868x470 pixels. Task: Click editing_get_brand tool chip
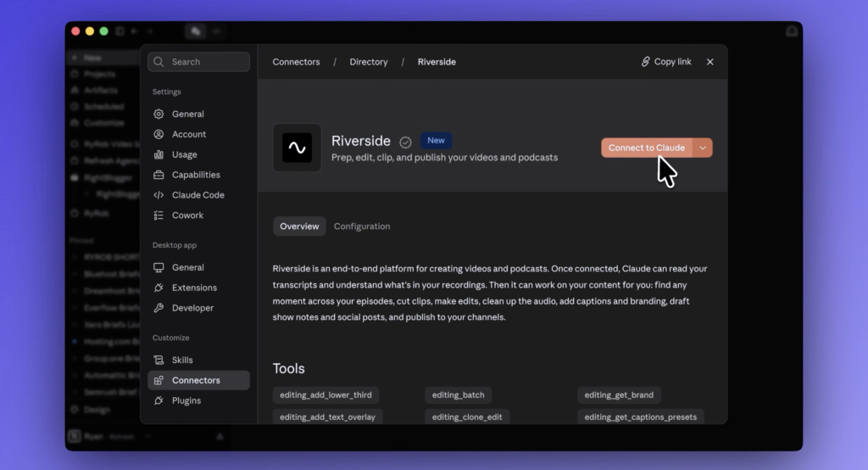tap(619, 394)
